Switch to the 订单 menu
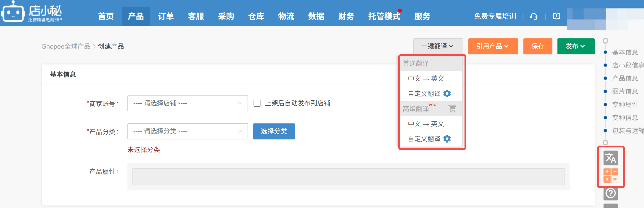The width and height of the screenshot is (644, 208). click(x=166, y=16)
